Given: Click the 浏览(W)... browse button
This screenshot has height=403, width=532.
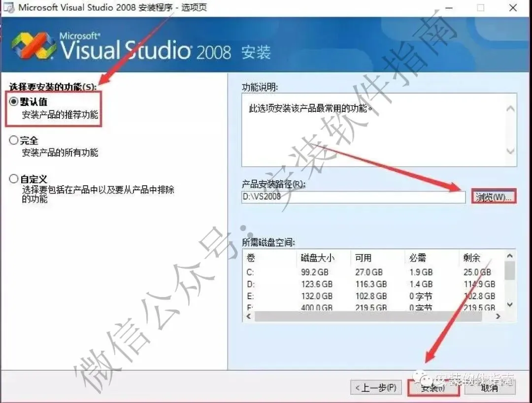Looking at the screenshot, I should point(494,197).
